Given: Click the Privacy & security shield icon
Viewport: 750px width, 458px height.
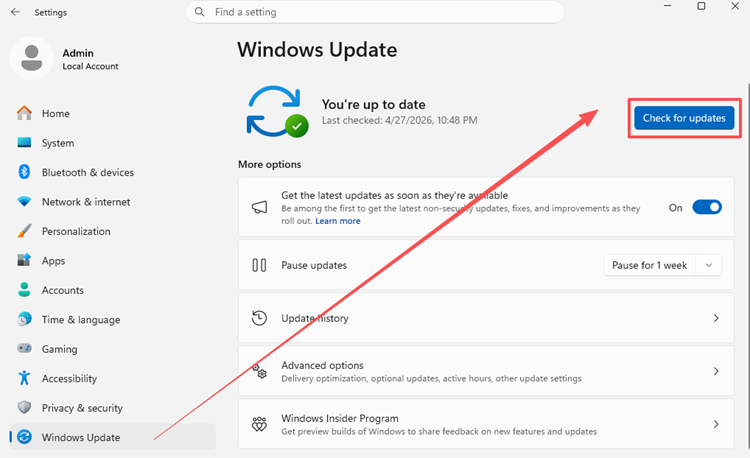Looking at the screenshot, I should click(x=24, y=407).
